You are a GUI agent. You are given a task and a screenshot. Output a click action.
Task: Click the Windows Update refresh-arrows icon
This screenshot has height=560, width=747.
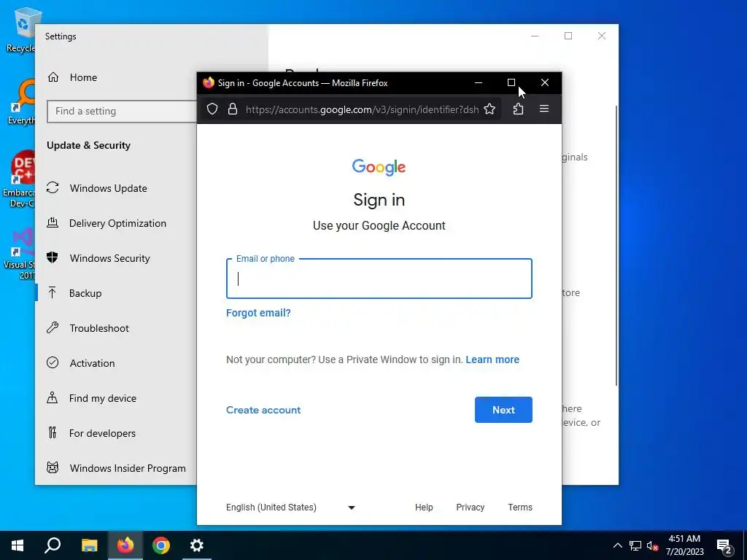coord(53,188)
